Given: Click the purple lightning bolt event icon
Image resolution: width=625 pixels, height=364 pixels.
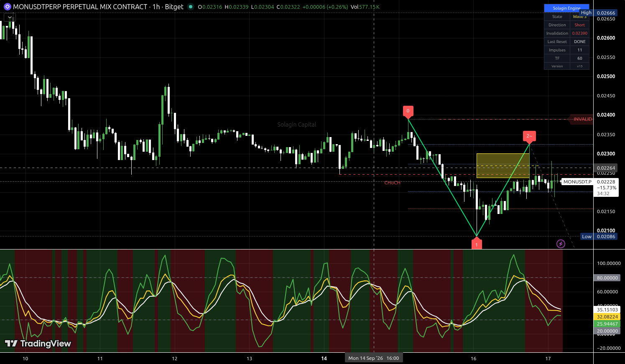Looking at the screenshot, I should [x=561, y=244].
